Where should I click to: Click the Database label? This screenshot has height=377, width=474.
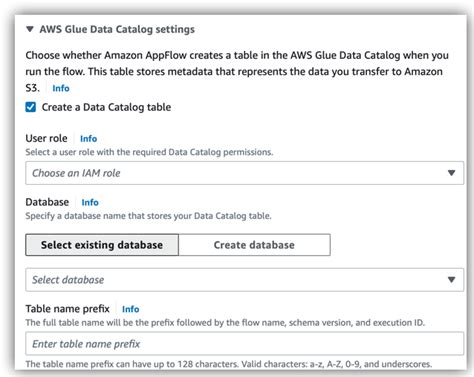pos(47,202)
